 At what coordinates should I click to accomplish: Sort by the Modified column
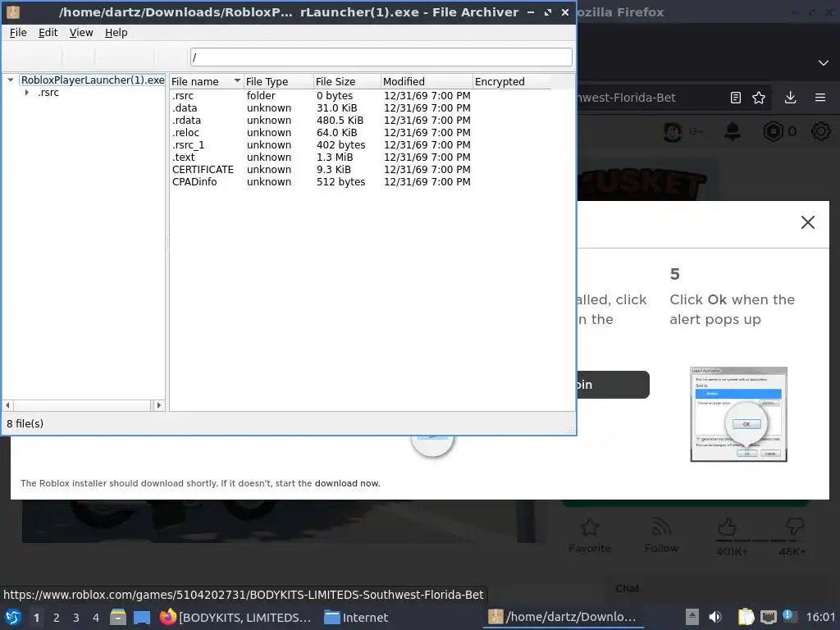[427, 81]
